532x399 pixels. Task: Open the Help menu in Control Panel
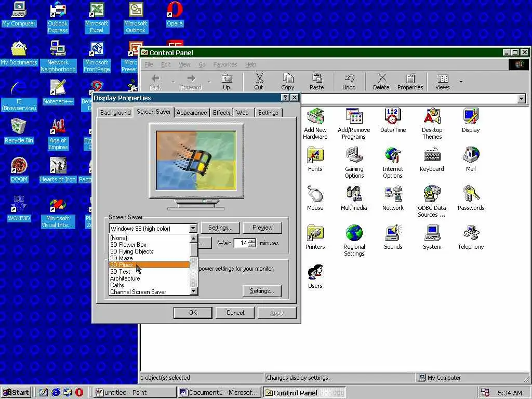click(251, 64)
